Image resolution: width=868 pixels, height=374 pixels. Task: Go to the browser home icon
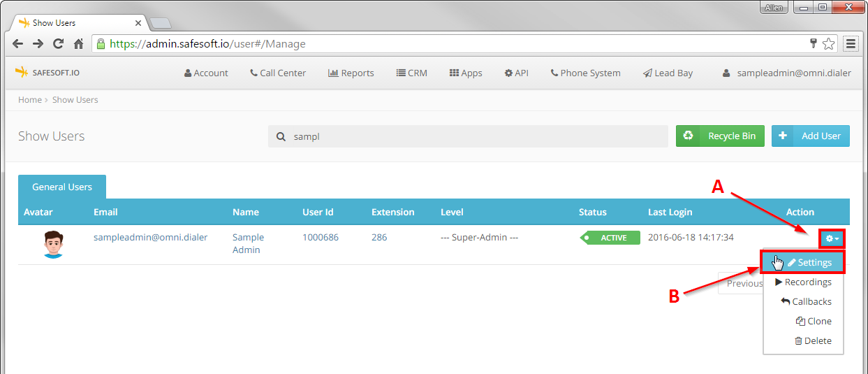(79, 43)
